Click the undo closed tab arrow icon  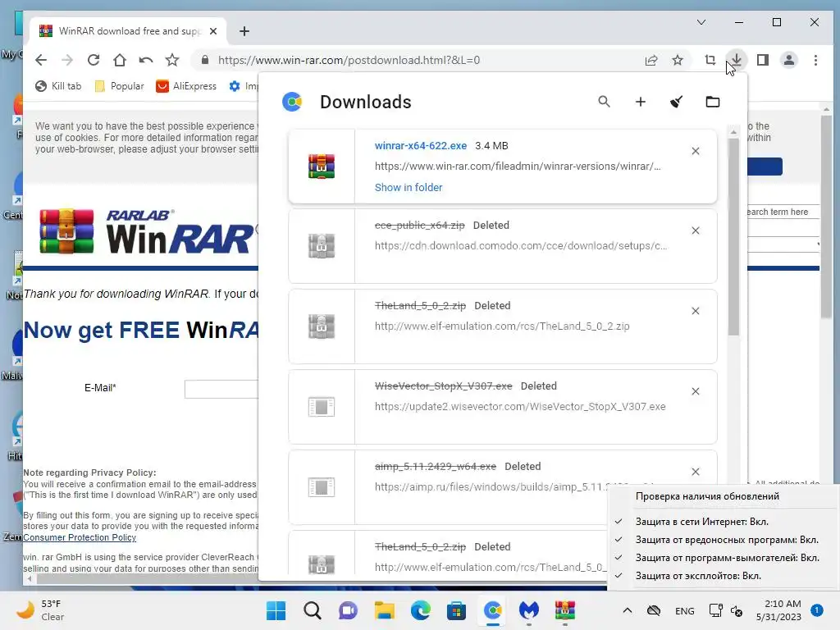pyautogui.click(x=146, y=60)
